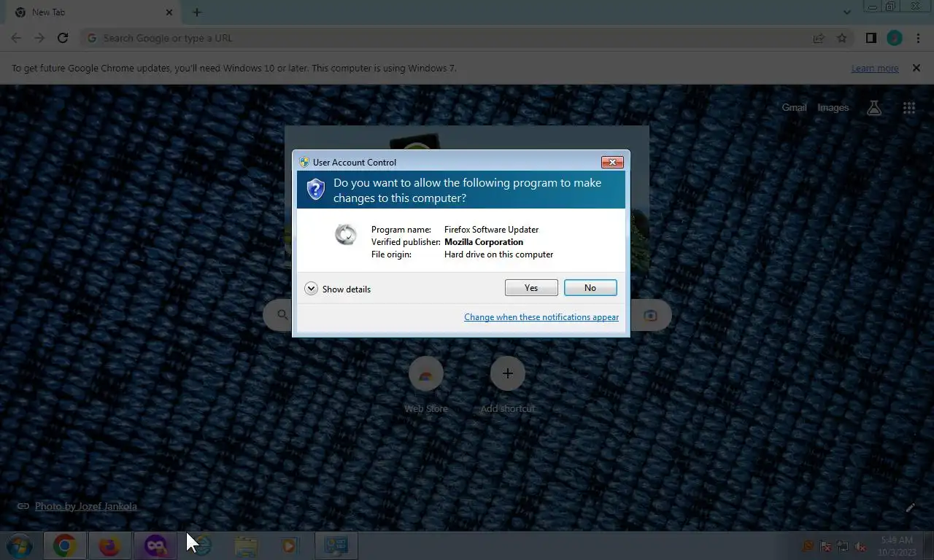This screenshot has width=934, height=560.
Task: Click the search magnifier in Google box
Action: click(x=282, y=315)
